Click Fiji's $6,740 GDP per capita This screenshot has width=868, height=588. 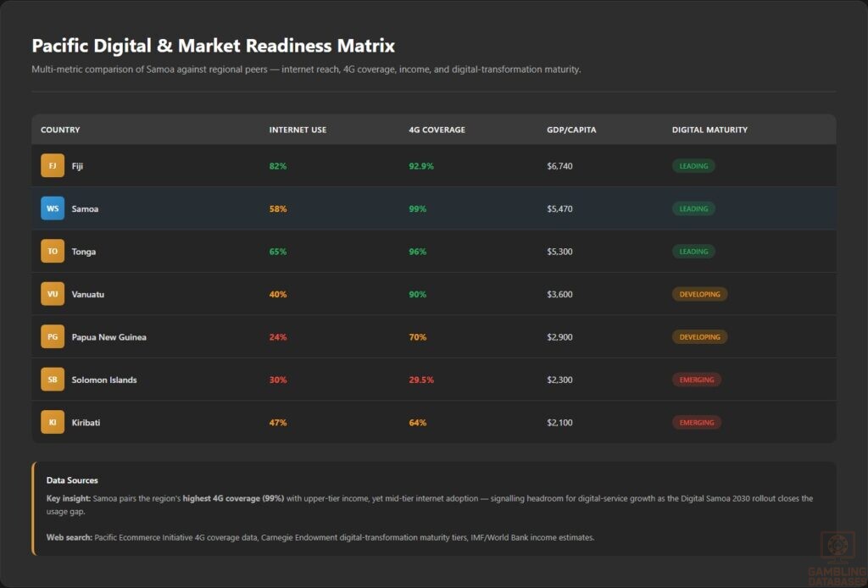pos(559,166)
